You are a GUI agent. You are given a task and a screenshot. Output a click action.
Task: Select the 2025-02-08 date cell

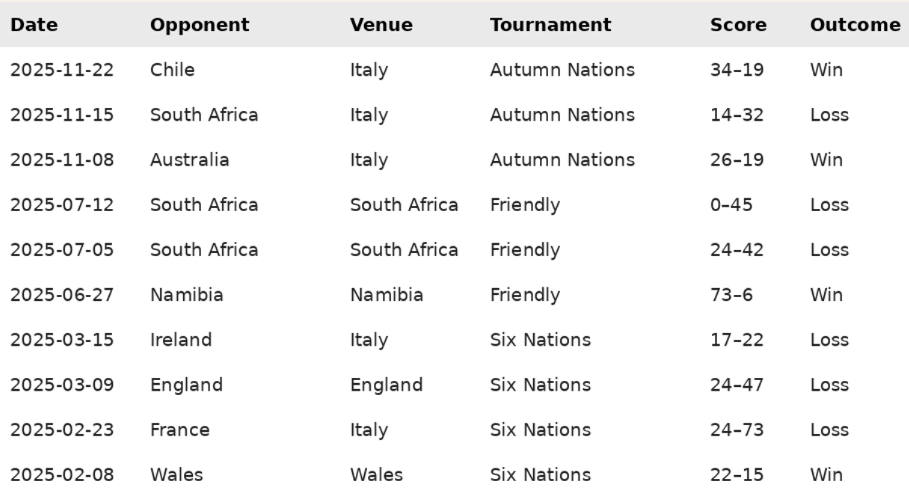(61, 475)
